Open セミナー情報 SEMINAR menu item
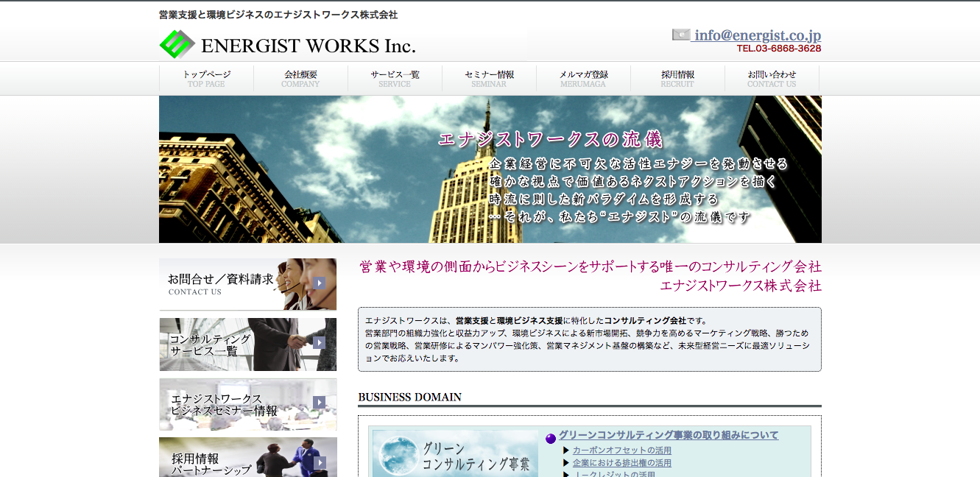980x477 pixels. point(489,79)
